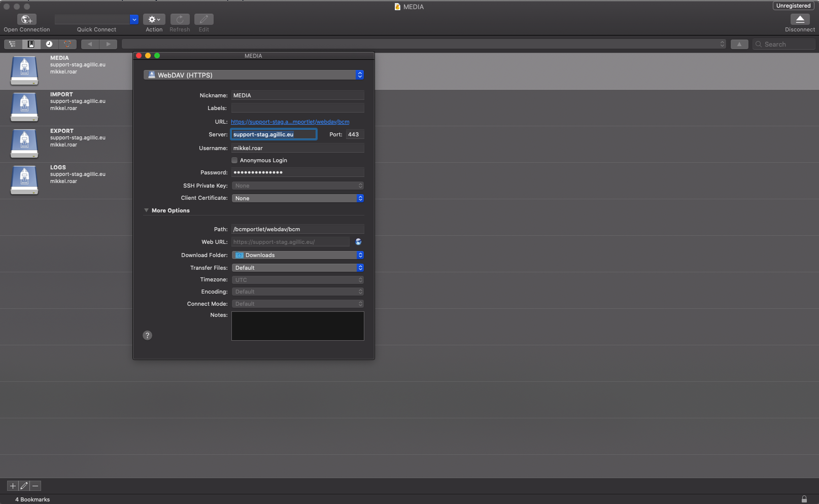Screen dimensions: 819x504
Task: Close the MEDIA bookmark editor window
Action: [139, 56]
